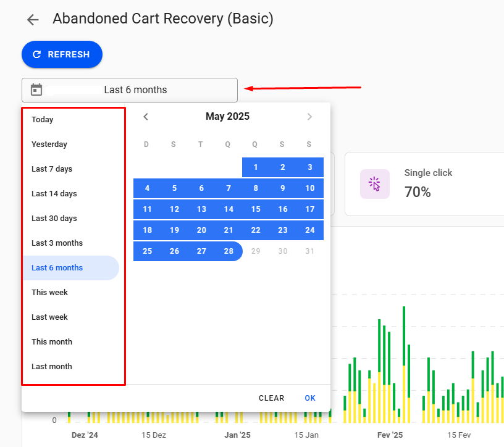
Task: Select May 15 in the calendar
Action: coord(256,209)
